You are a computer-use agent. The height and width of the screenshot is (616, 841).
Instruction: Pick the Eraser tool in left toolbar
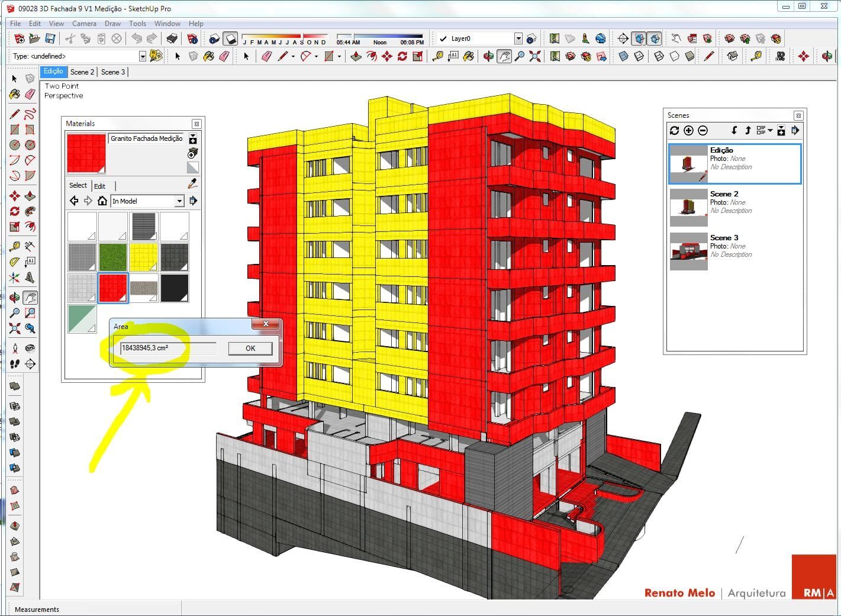30,94
